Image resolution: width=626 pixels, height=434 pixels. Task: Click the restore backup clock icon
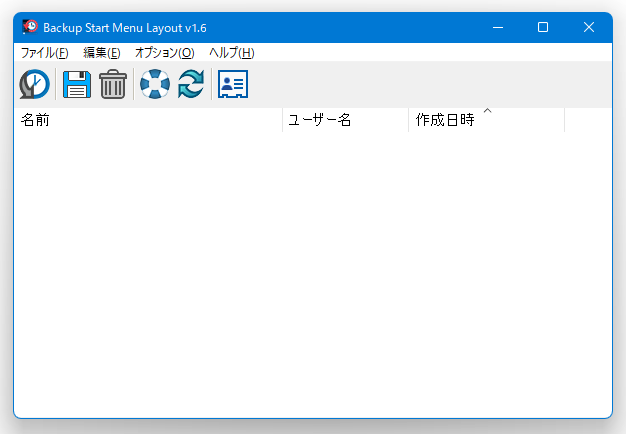(35, 84)
